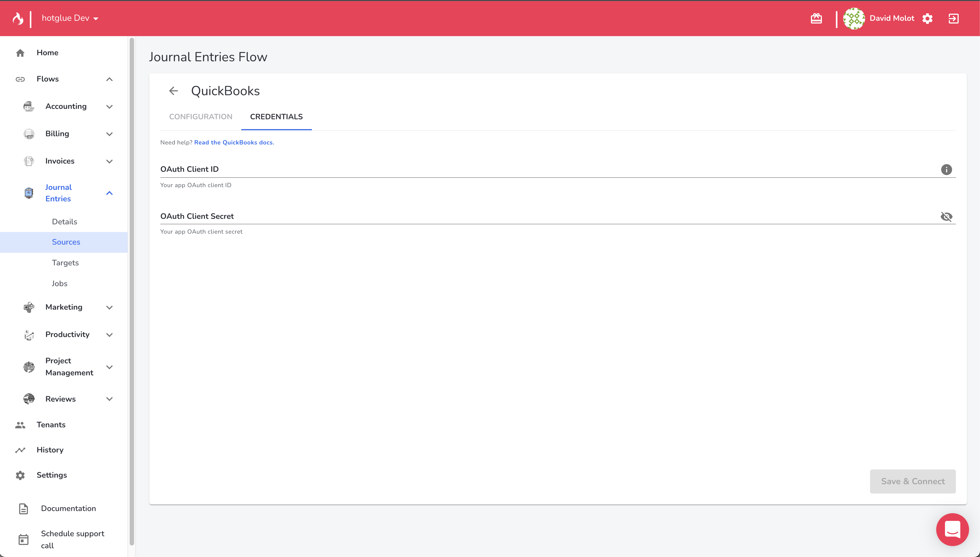Image resolution: width=980 pixels, height=557 pixels.
Task: Go back using arrow beside QuickBooks
Action: tap(174, 91)
